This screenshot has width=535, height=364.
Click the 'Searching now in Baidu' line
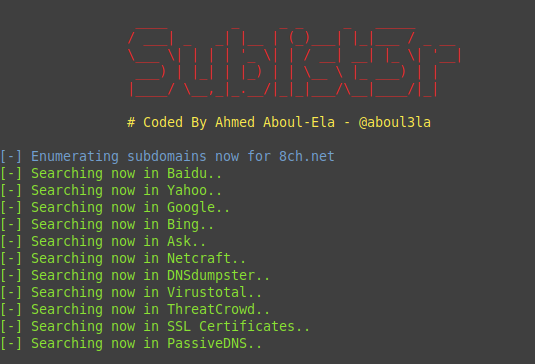[111, 173]
